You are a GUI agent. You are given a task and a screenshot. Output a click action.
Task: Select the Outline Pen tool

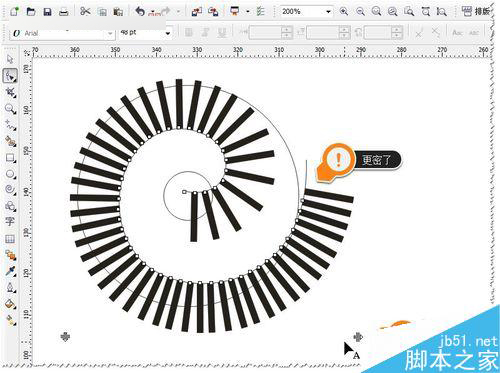click(10, 287)
